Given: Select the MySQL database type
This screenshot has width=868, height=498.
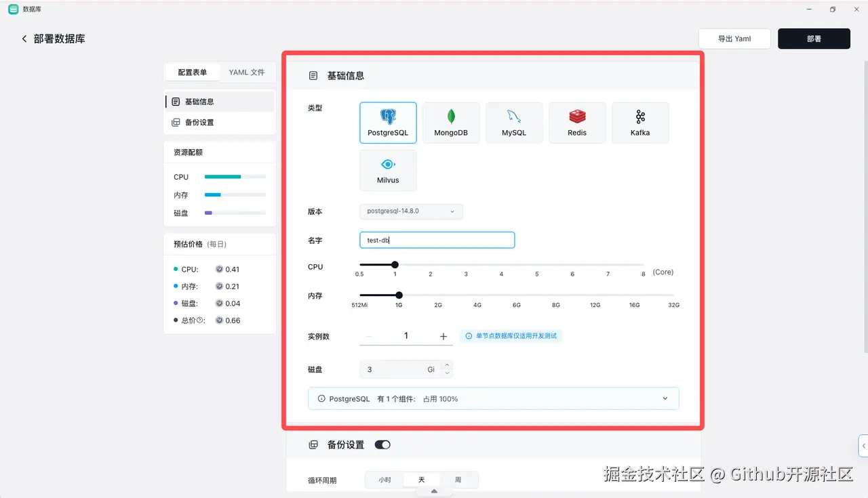Looking at the screenshot, I should coord(514,123).
